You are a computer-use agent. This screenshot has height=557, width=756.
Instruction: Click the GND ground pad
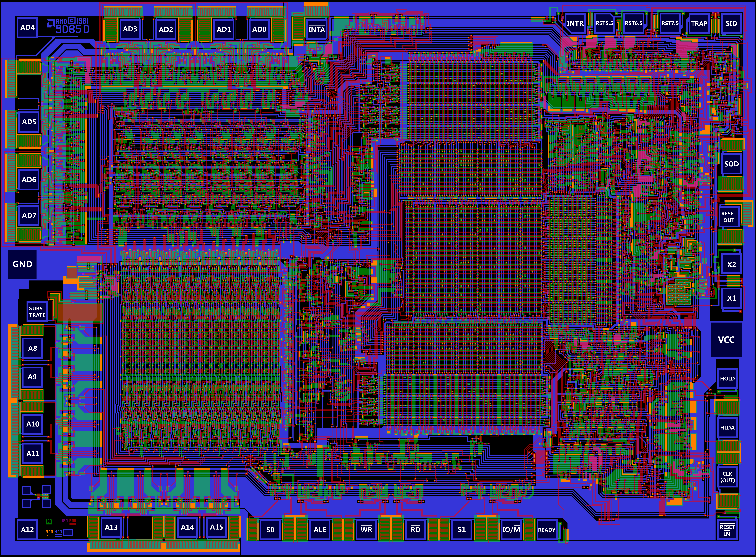[x=22, y=264]
